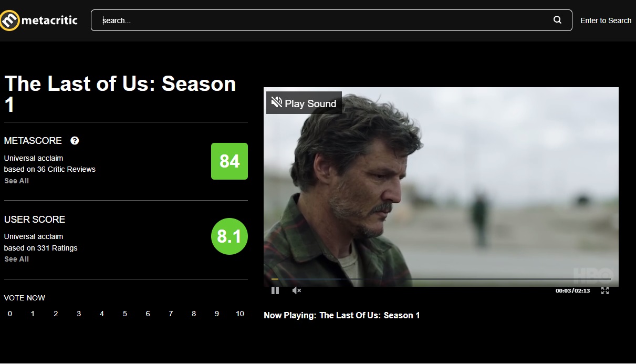The width and height of the screenshot is (636, 364).
Task: Toggle Play Sound on the video
Action: tap(304, 103)
